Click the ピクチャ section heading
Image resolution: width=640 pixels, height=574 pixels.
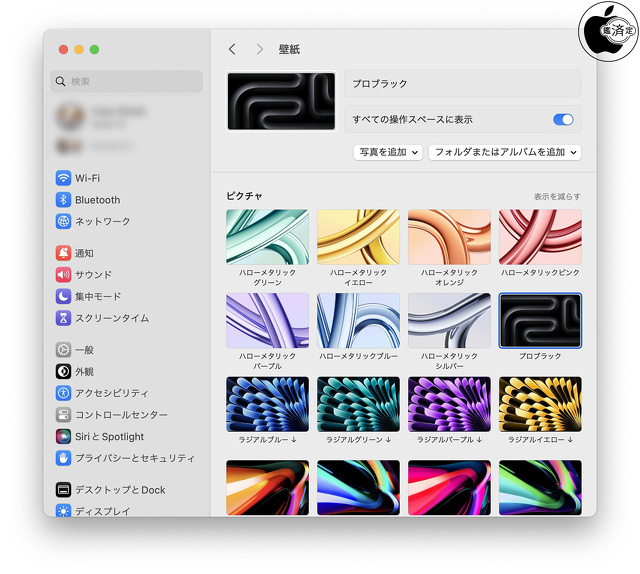coord(244,196)
